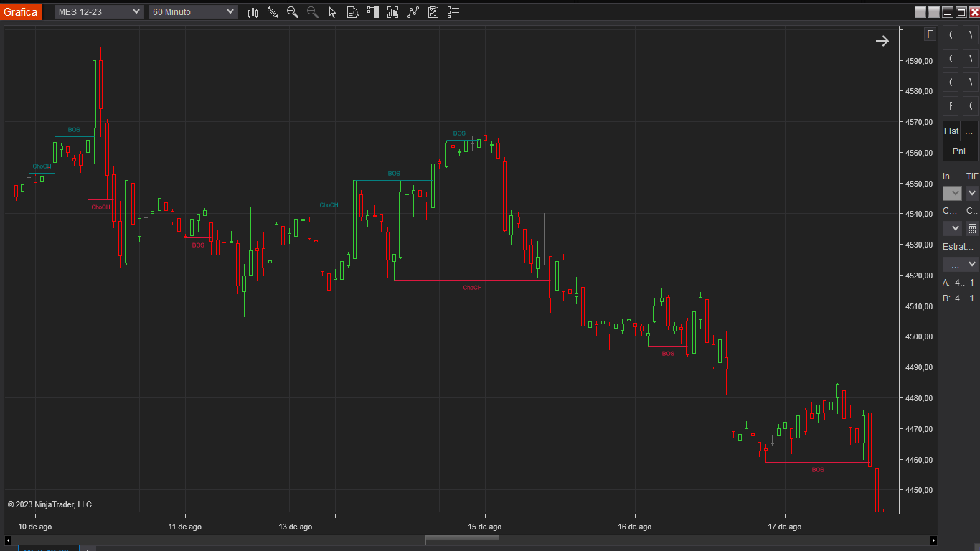Open the drawing tools pencil icon
Image resolution: width=980 pixels, height=551 pixels.
point(273,11)
